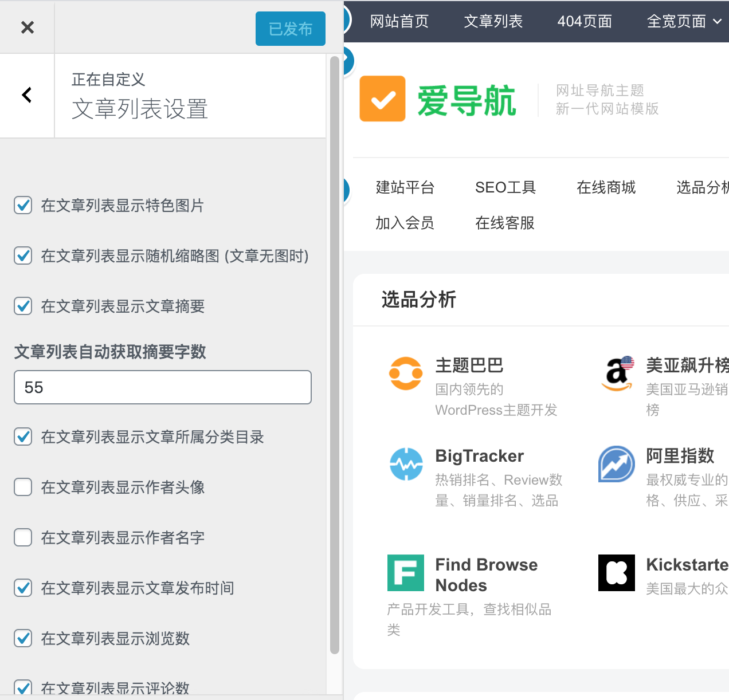729x700 pixels.
Task: Open the BigTracker site link
Action: (x=480, y=456)
